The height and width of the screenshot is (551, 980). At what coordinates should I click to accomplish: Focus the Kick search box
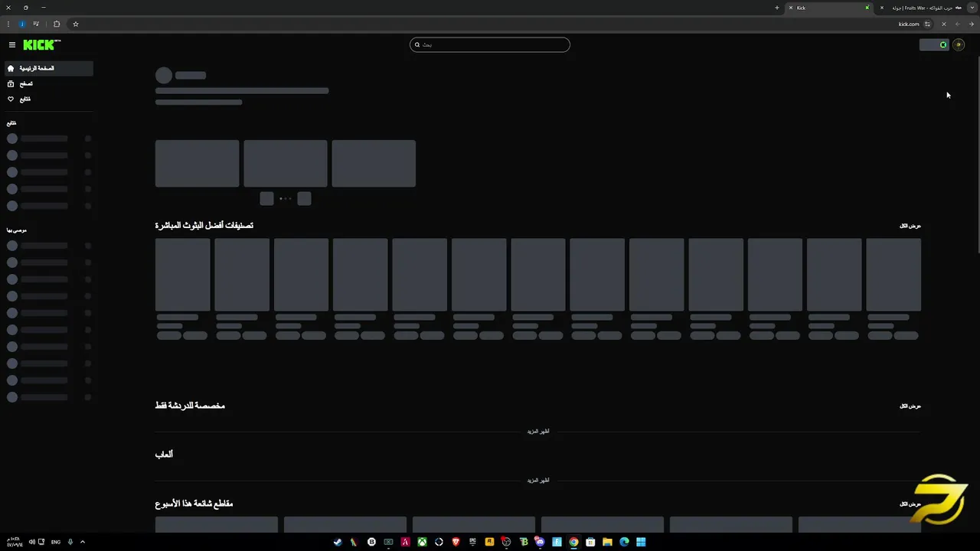pyautogui.click(x=490, y=44)
